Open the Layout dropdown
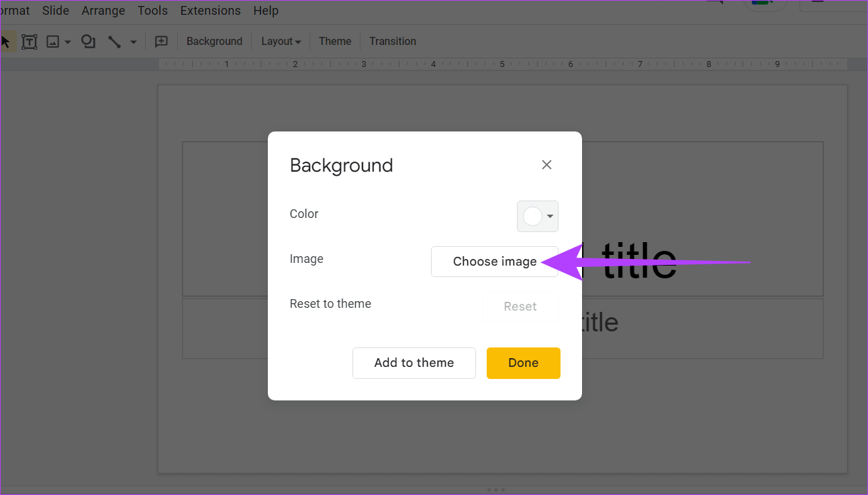Screen dimensions: 868x495 click(281, 42)
